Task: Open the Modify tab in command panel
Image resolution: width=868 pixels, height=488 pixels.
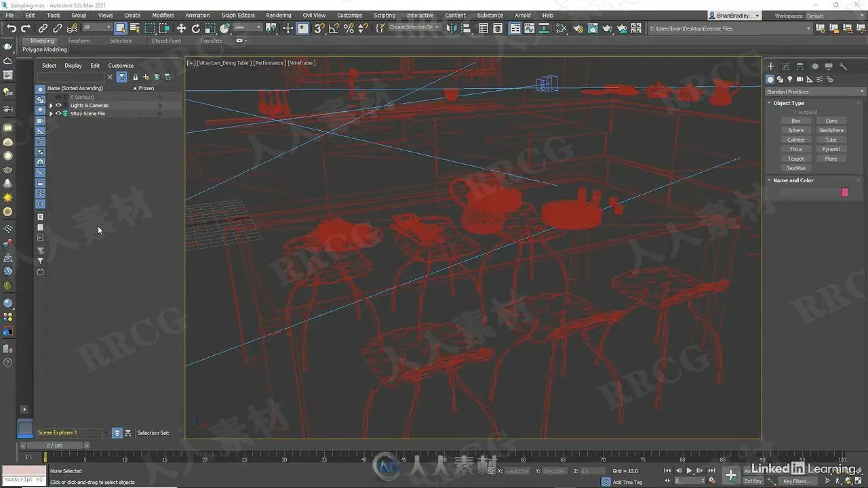Action: [x=785, y=66]
